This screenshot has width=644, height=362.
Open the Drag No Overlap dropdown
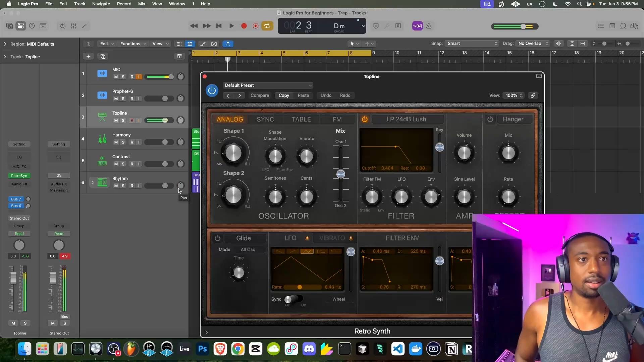click(x=533, y=44)
